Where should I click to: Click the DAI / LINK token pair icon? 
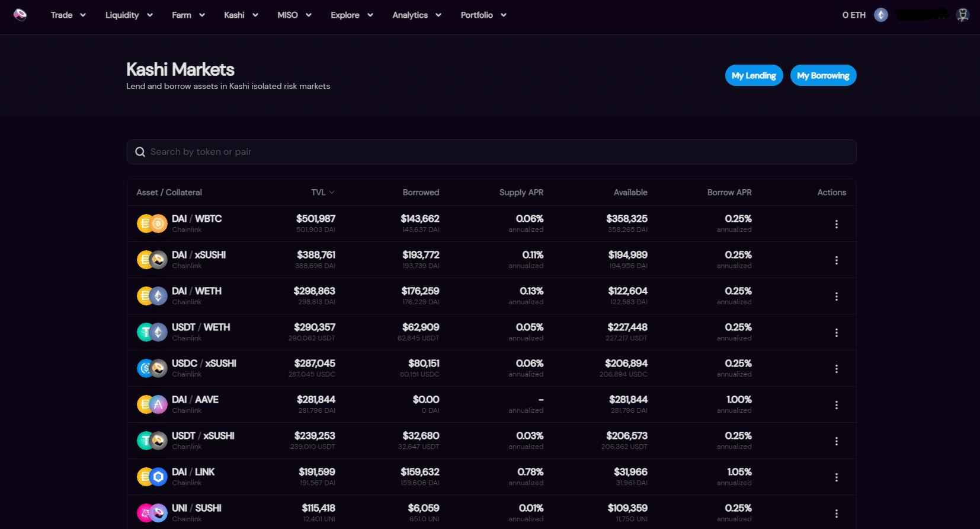[152, 477]
